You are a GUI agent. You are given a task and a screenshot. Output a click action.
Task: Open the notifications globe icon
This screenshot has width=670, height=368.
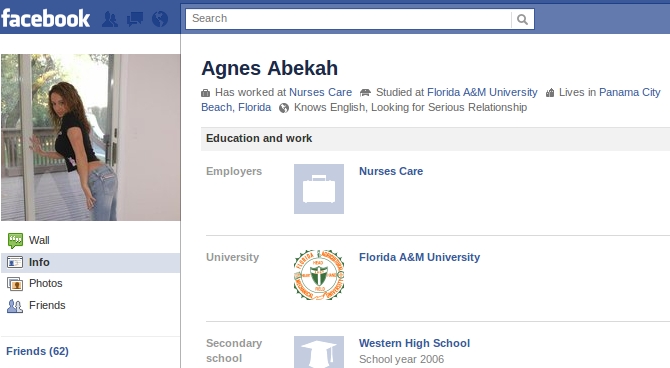coord(160,19)
